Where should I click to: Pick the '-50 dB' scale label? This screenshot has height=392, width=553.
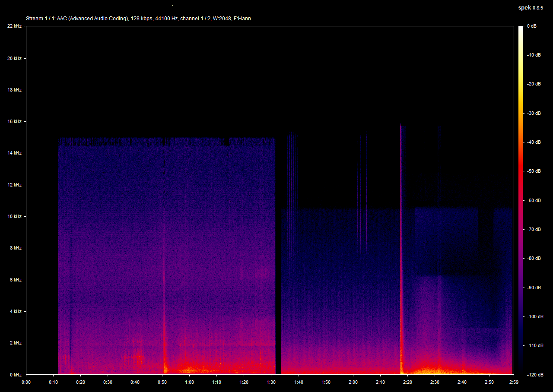(x=534, y=171)
